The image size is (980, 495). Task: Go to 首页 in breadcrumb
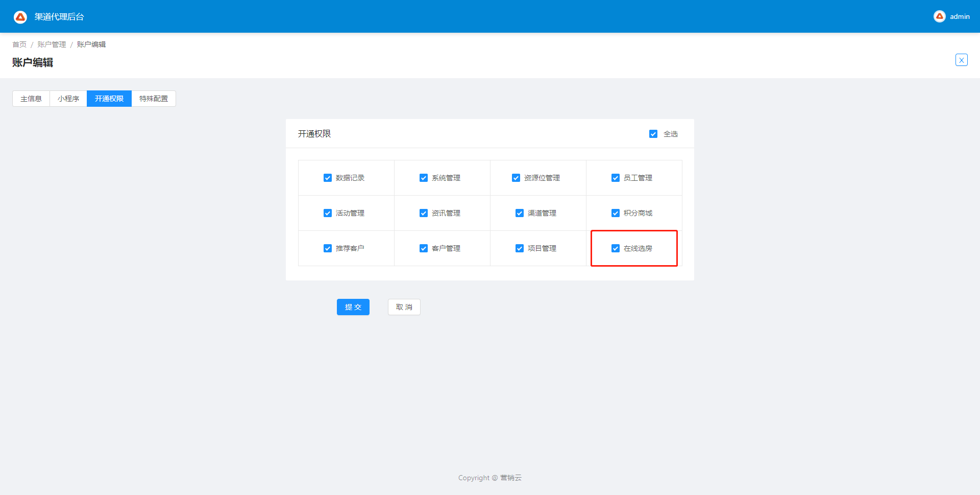19,44
